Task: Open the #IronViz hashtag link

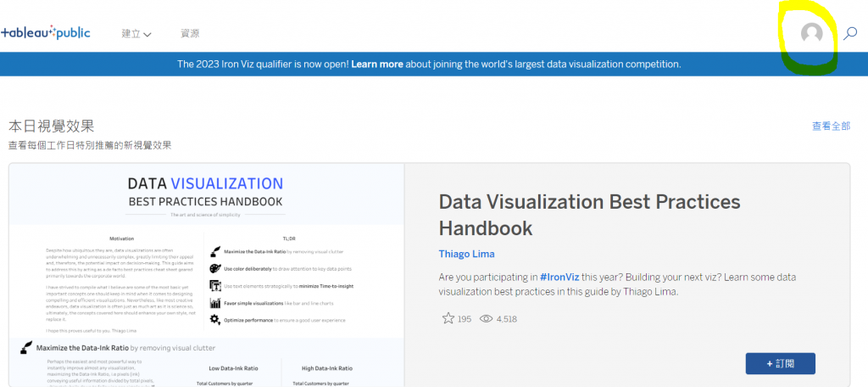Action: point(559,277)
